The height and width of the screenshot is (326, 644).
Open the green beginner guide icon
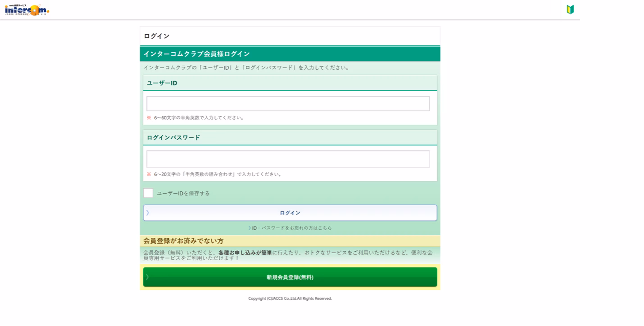tap(570, 9)
